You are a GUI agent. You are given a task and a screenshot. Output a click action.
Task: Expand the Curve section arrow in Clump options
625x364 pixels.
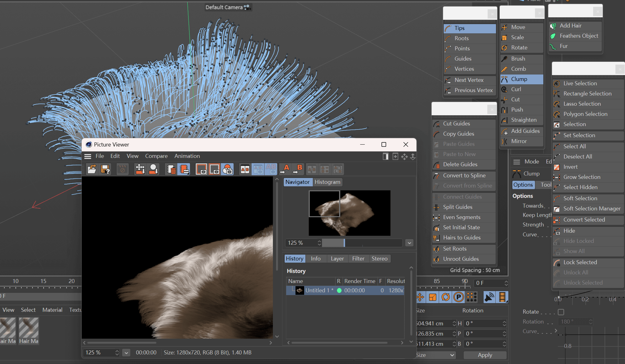(x=556, y=331)
